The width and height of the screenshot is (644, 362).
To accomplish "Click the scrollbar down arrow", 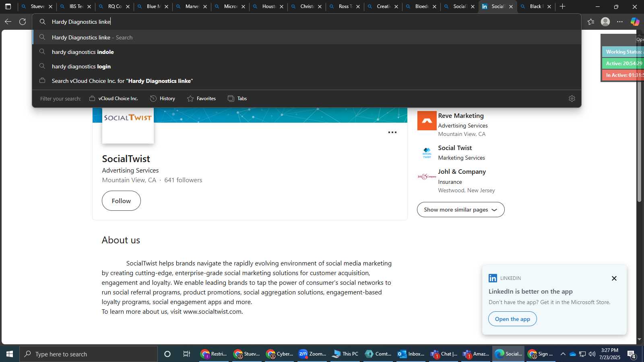I will [639, 339].
